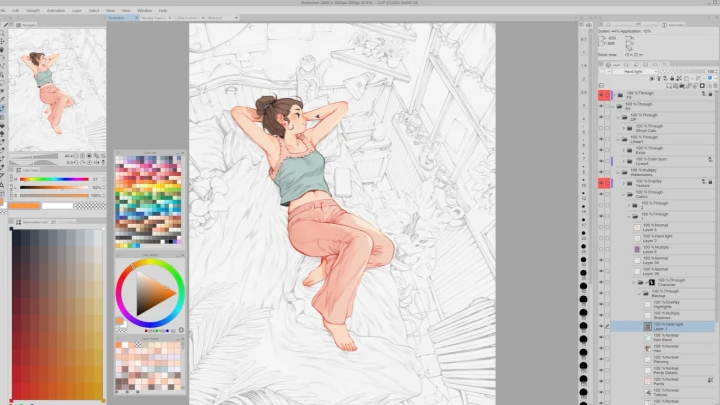Hide the FX folder with eye icon
The height and width of the screenshot is (405, 720).
[x=601, y=95]
